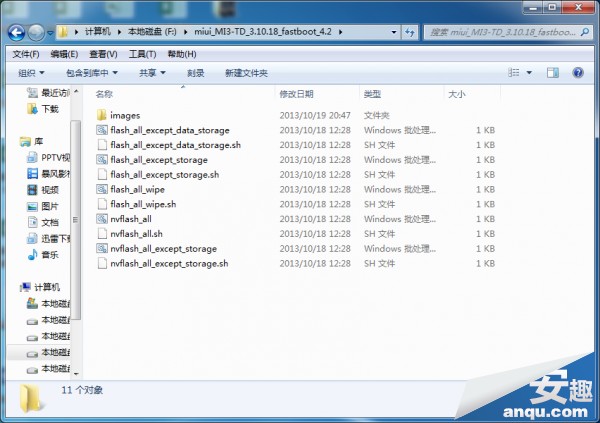Select flash_all_except_data_storage batch file icon
This screenshot has width=600, height=423.
[x=102, y=130]
